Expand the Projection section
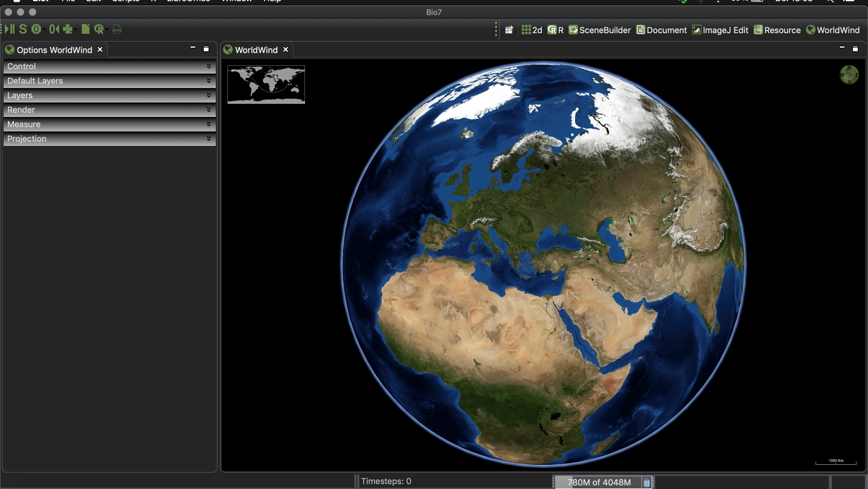Screen dimensions: 868x489 pos(109,139)
